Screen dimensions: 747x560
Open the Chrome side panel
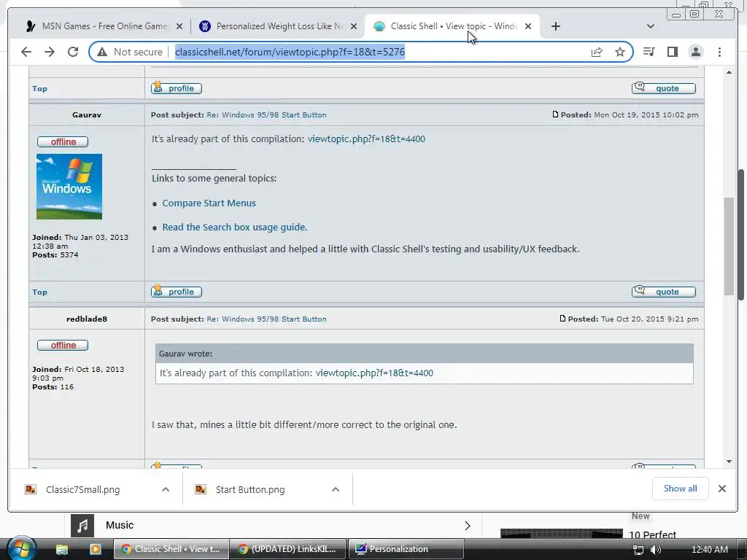click(672, 52)
